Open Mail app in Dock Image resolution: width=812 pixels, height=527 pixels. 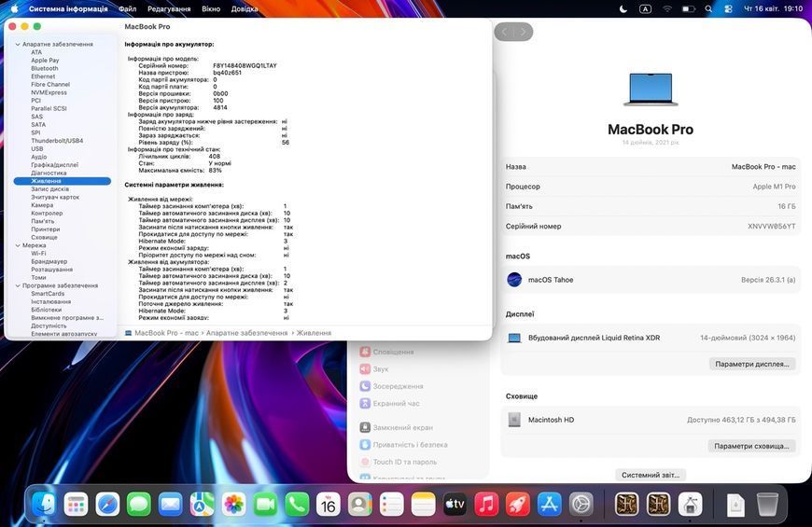171,505
